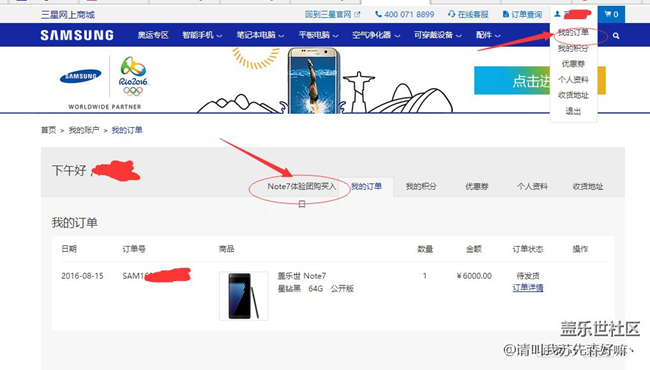Switch to the 优惠券 coupons tab
Image resolution: width=650 pixels, height=370 pixels.
point(477,186)
